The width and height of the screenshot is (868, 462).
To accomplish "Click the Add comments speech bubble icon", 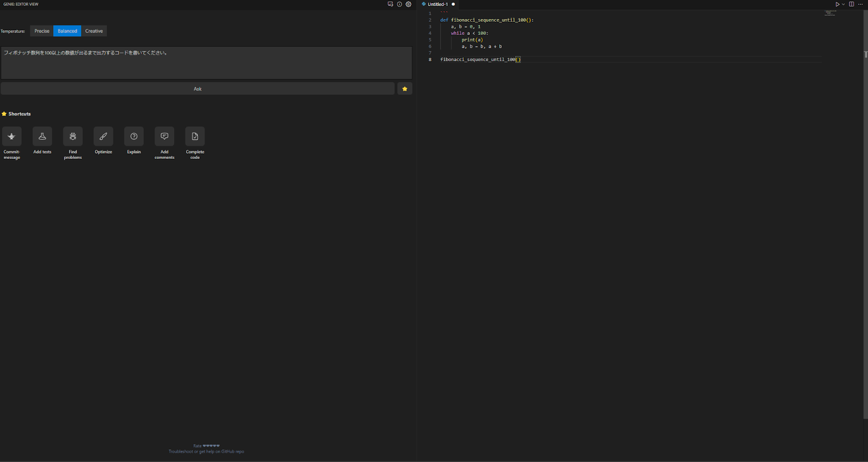I will point(164,137).
